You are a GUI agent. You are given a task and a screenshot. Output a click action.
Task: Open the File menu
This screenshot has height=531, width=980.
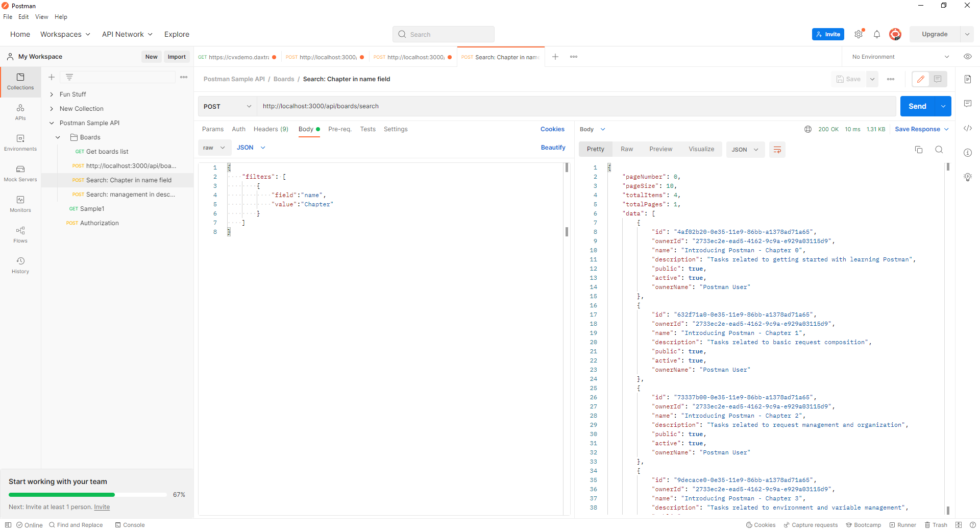click(x=8, y=17)
